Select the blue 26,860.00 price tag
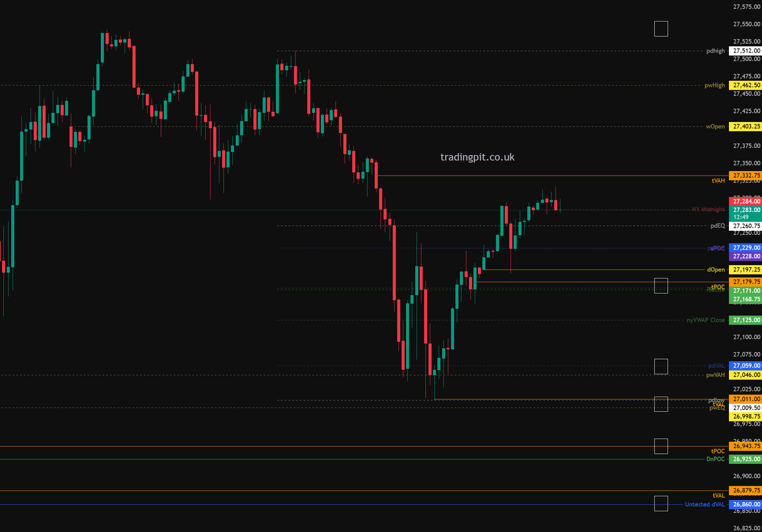 tap(745, 505)
